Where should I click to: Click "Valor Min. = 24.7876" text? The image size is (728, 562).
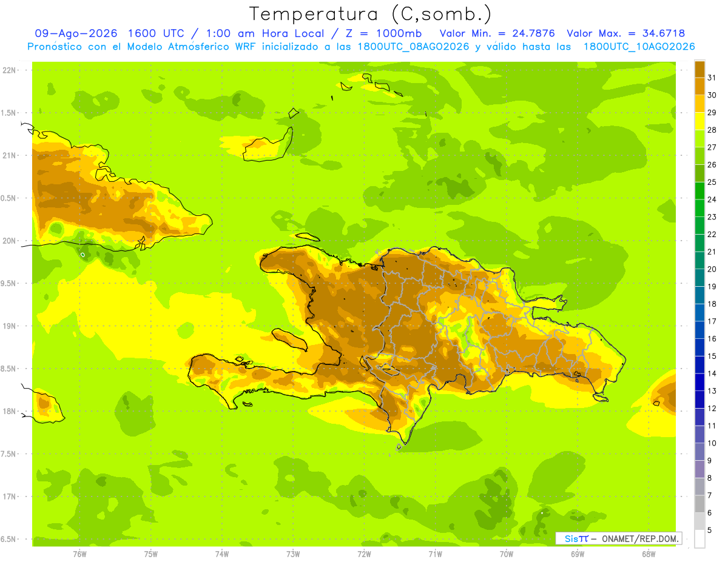coord(497,33)
